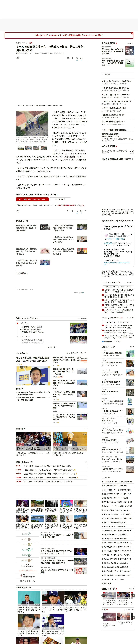This screenshot has height=644, width=138.
Task: Open the more options ellipsis icon near the headline
Action: click(x=85, y=58)
